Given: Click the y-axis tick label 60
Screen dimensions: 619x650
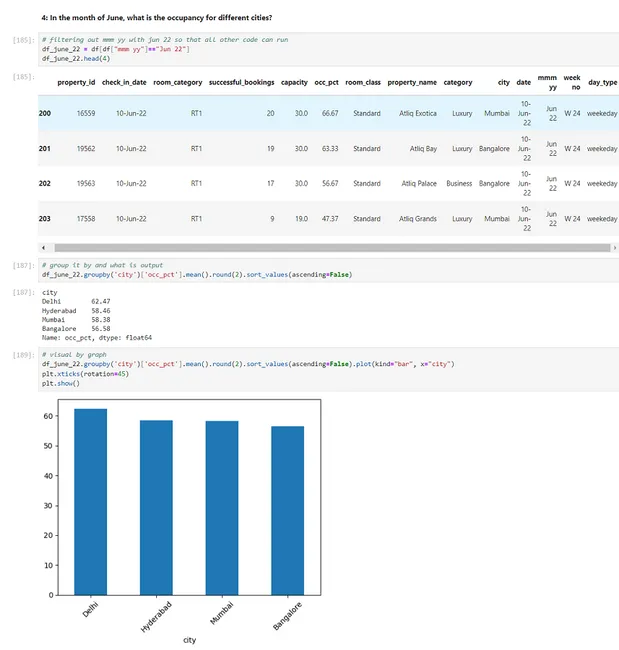Looking at the screenshot, I should [x=48, y=416].
